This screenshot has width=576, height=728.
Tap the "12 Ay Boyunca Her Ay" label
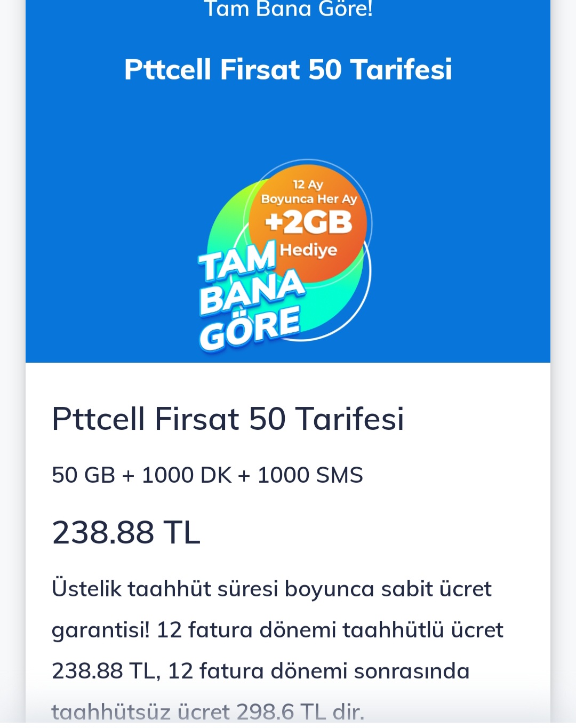(309, 192)
